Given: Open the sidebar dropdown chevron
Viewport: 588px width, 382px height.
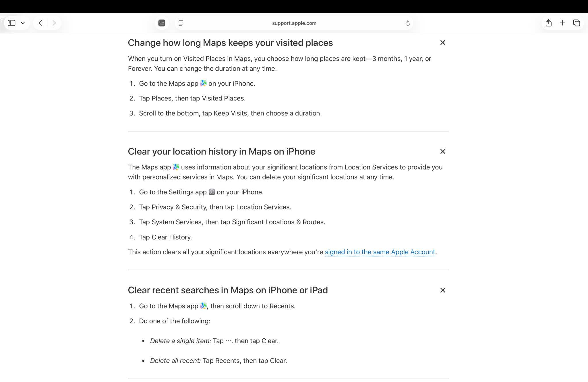Looking at the screenshot, I should pos(23,23).
